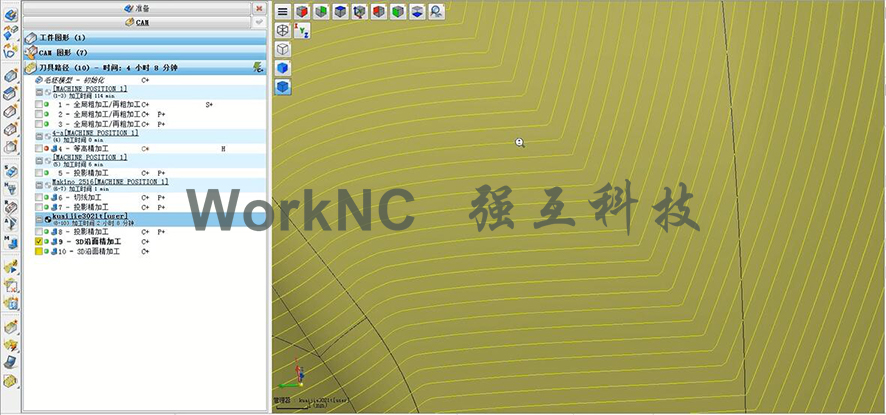Collapse the Makino 2516 group
Screen dimensions: 886x415
tap(39, 185)
